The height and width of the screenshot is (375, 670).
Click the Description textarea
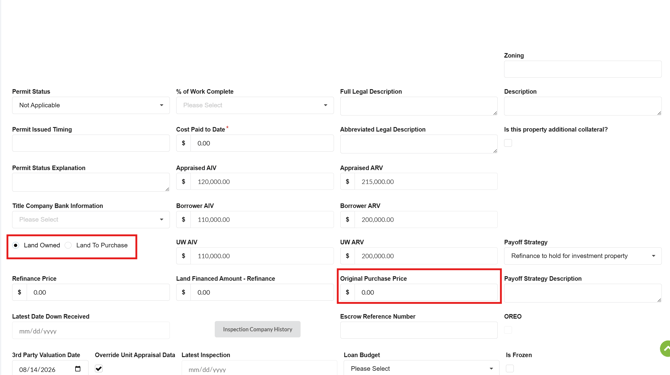582,106
